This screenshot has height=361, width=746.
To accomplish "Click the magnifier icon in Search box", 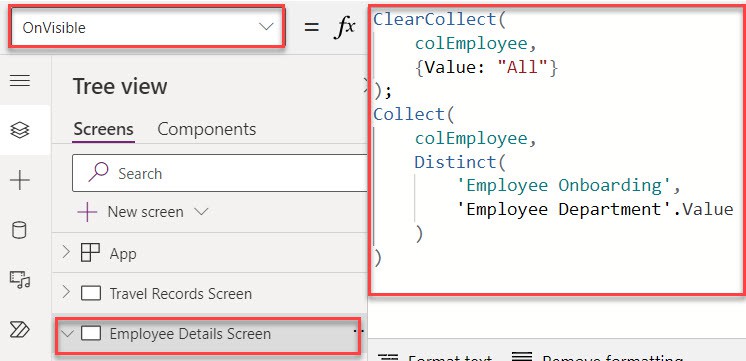I will pyautogui.click(x=98, y=172).
